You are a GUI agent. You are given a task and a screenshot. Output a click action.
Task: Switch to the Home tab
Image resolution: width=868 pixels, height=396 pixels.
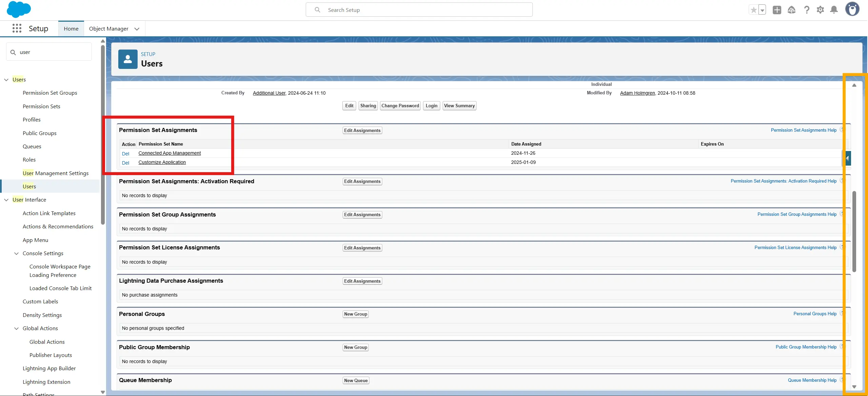click(71, 29)
